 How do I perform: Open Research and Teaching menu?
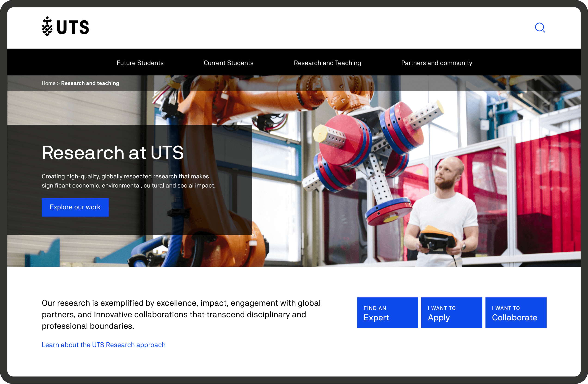pyautogui.click(x=327, y=63)
